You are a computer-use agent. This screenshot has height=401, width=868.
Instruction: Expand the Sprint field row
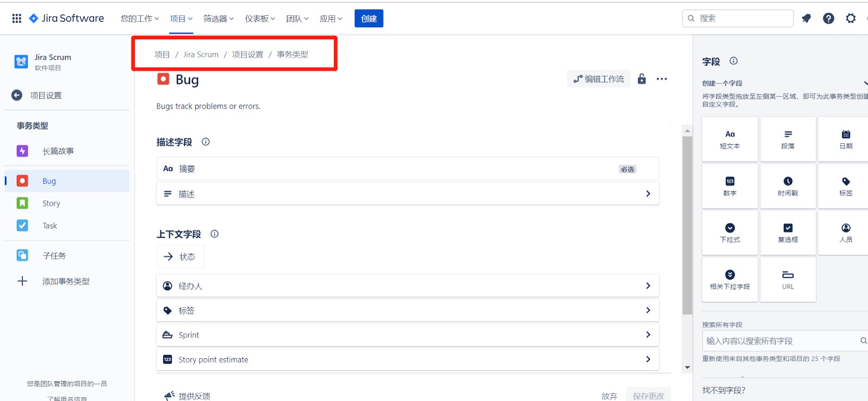point(408,335)
